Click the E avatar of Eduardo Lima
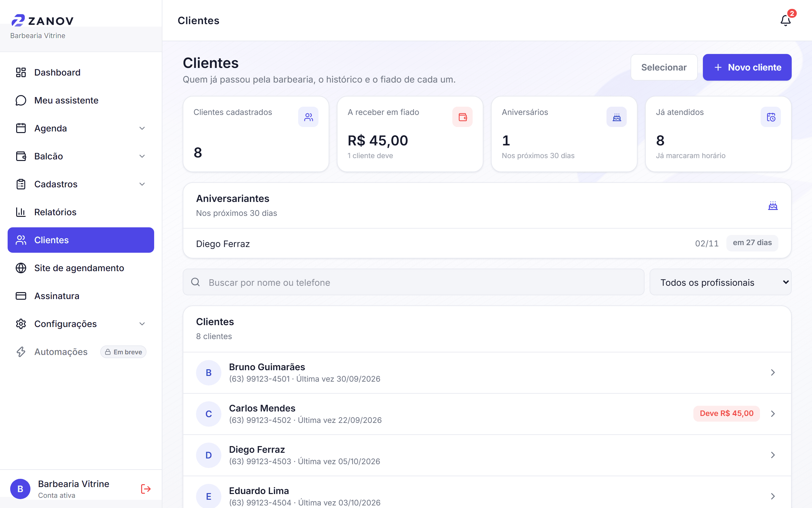This screenshot has height=508, width=812. [209, 496]
